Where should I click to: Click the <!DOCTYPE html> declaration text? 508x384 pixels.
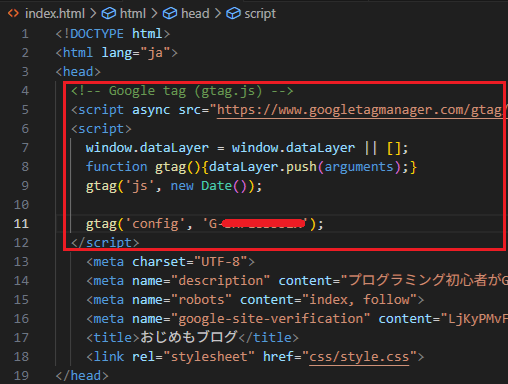(113, 34)
